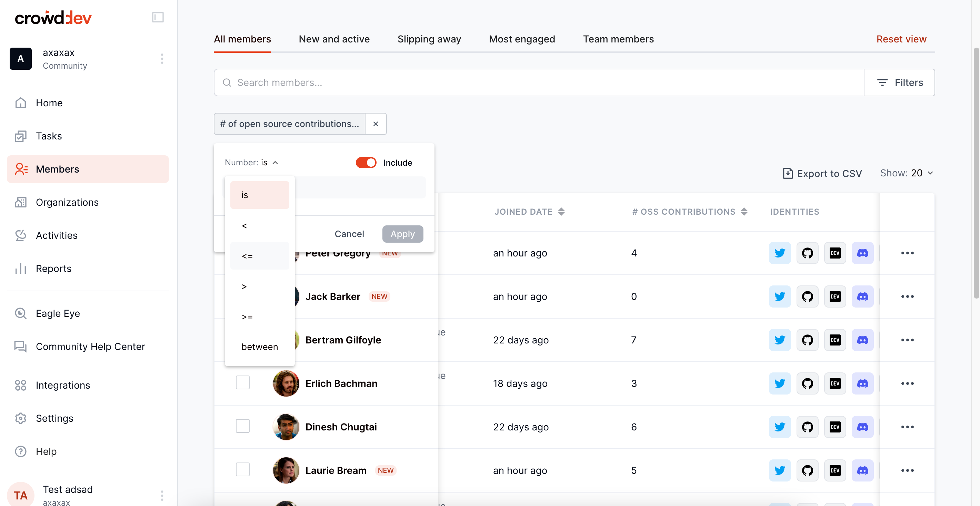Collapse the sidebar with the panel icon
This screenshot has height=506, width=980.
point(158,17)
